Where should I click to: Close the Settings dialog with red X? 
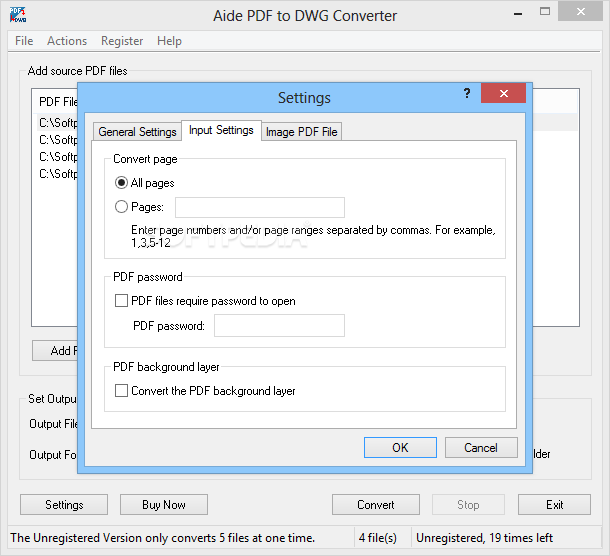[503, 93]
